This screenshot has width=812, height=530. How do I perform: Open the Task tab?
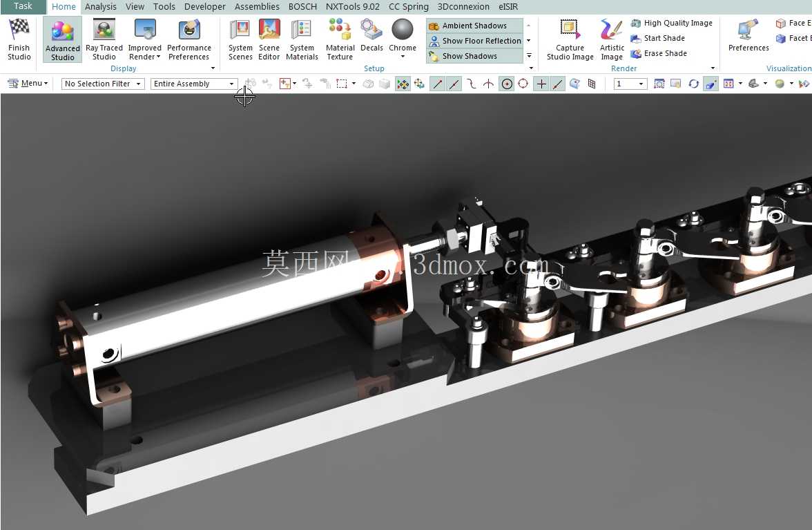click(x=23, y=6)
